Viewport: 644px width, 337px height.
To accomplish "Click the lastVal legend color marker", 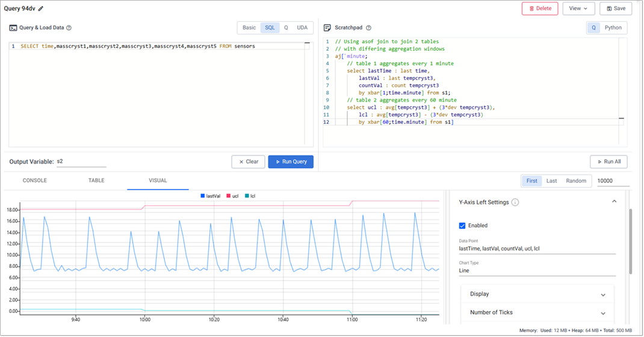I will click(203, 196).
